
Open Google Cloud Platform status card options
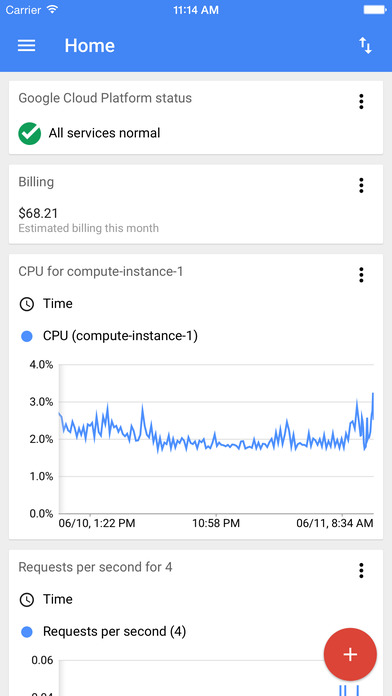point(361,102)
